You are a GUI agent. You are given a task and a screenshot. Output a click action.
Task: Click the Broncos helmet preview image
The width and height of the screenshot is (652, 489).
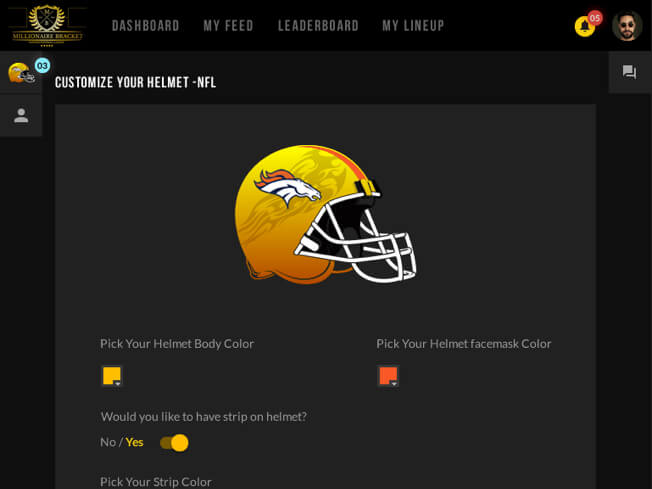[325, 215]
